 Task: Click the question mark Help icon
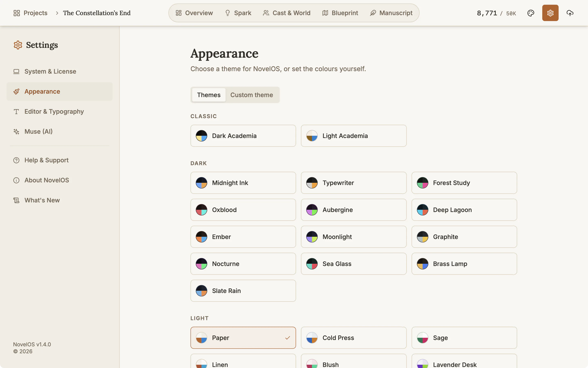click(16, 160)
